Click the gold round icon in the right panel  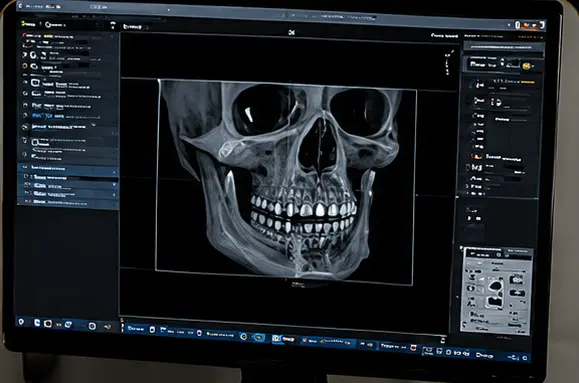527,66
